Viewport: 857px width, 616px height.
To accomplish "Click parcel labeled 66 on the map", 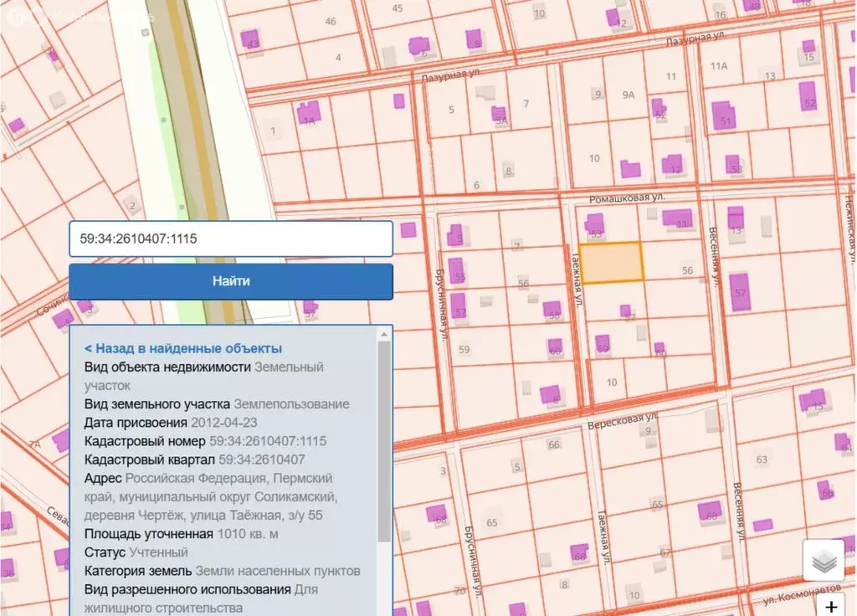I will click(554, 445).
